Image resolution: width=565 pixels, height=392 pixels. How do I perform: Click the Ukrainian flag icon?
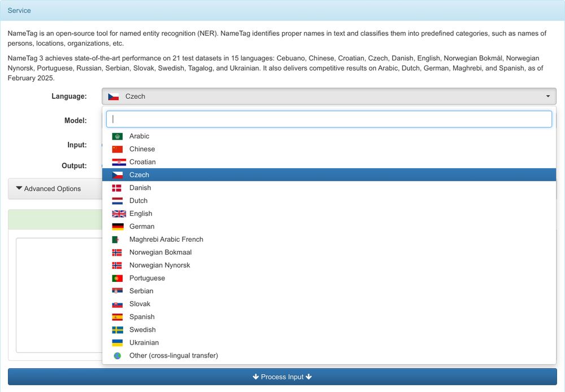[x=117, y=343]
